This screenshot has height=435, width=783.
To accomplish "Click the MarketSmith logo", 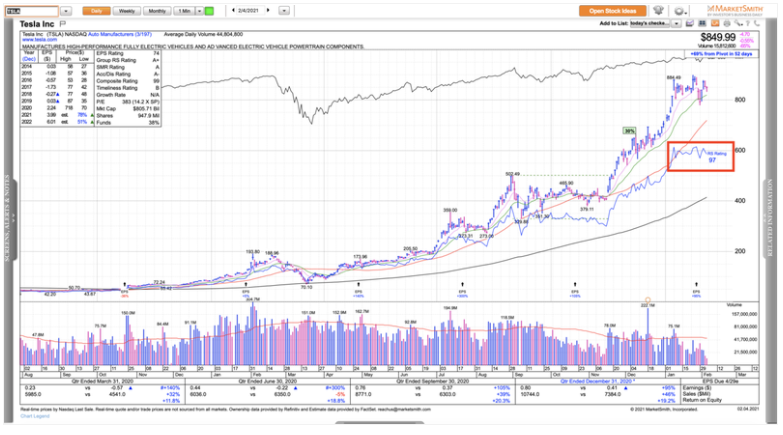I will coord(735,10).
